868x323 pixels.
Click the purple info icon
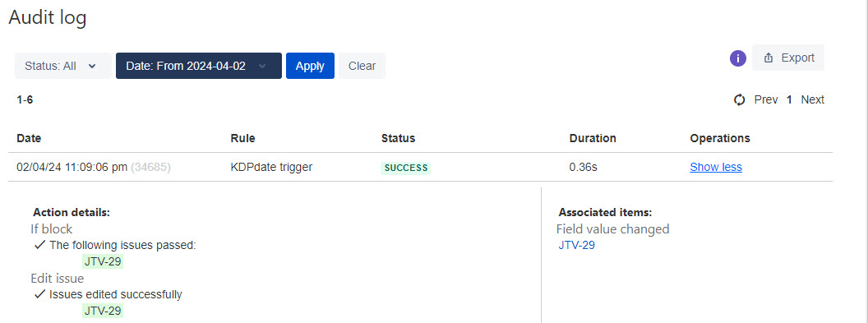(x=737, y=58)
